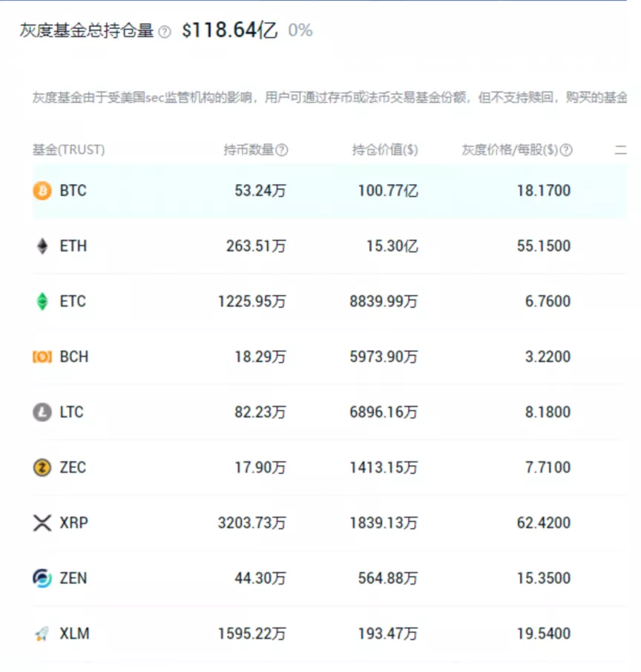Click ETC holding amount 1225.95万
Screen dimensions: 641x672
[x=252, y=301]
